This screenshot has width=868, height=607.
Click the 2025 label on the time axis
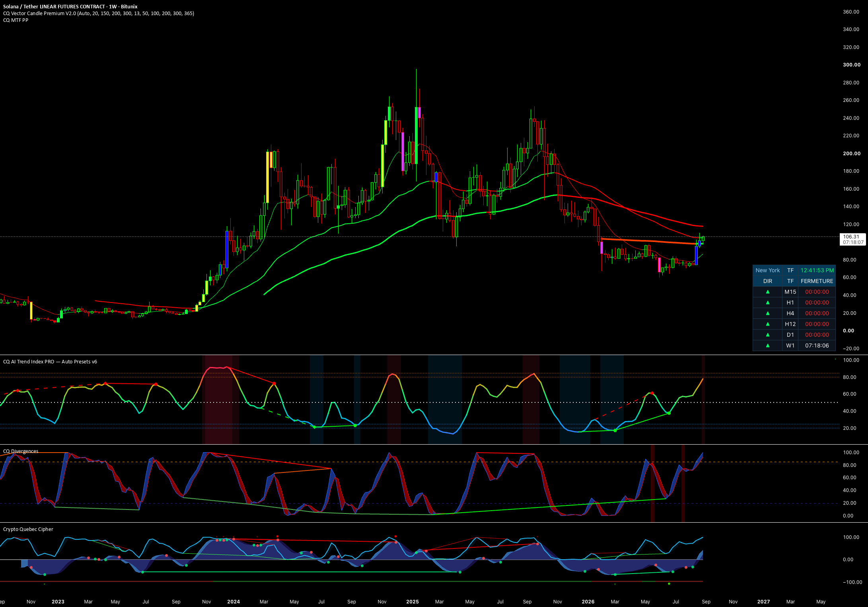[x=412, y=601]
